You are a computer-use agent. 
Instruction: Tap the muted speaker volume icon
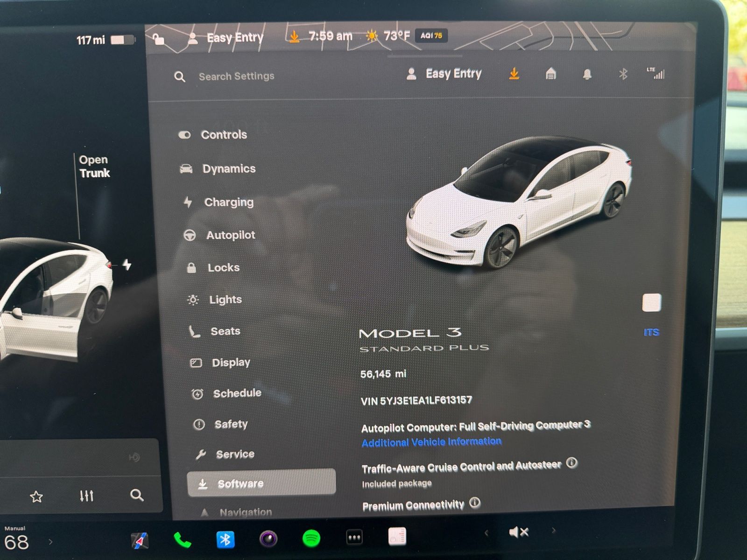click(x=518, y=532)
